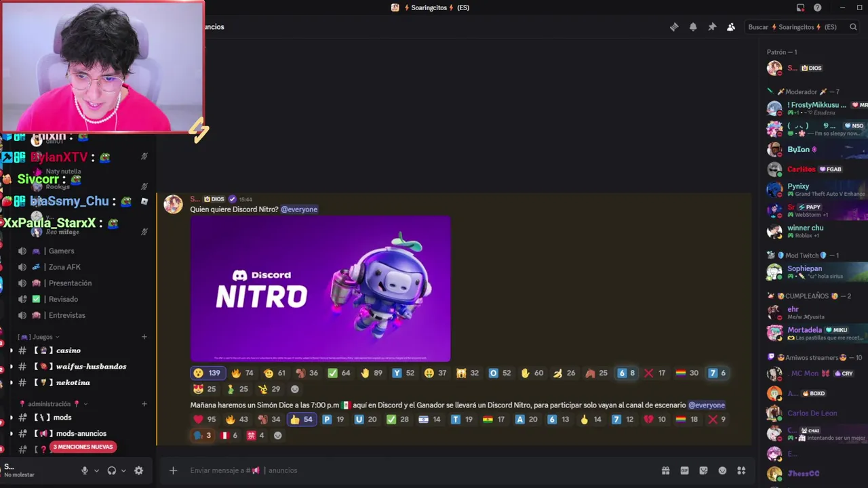Screen dimensions: 868x488
Task: Open user settings gear icon
Action: tap(139, 470)
